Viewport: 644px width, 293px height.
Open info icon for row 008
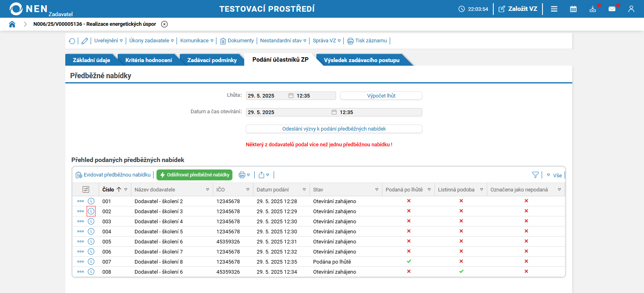point(91,272)
